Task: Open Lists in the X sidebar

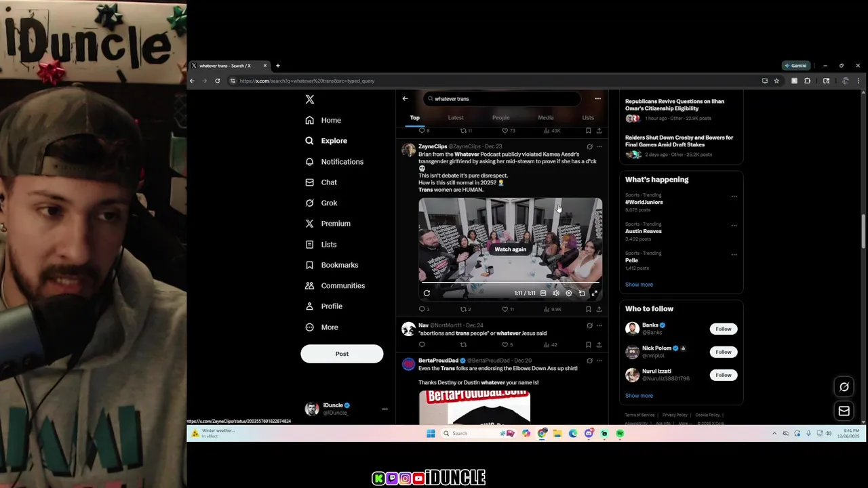Action: (321, 244)
